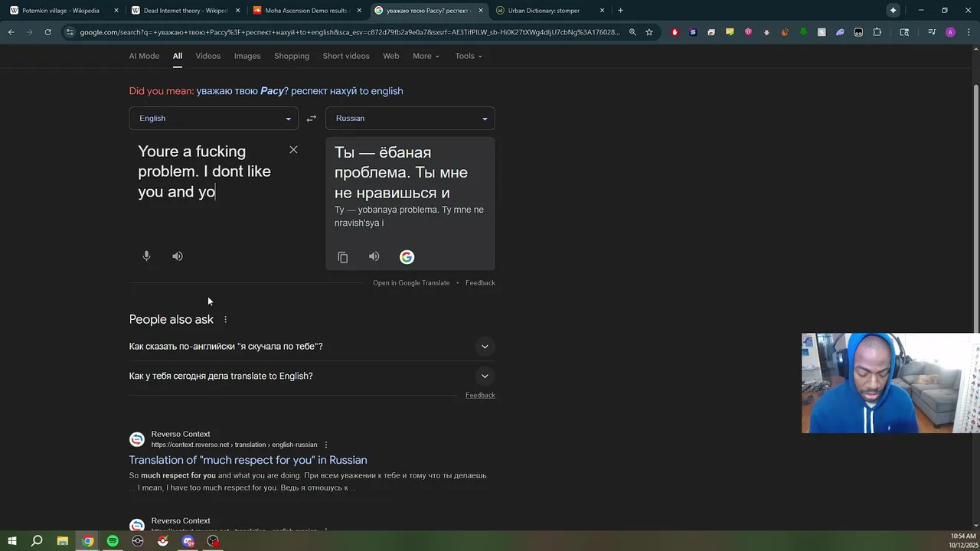Open the Chrome three-dot menu
This screenshot has height=551, width=980.
(x=969, y=32)
